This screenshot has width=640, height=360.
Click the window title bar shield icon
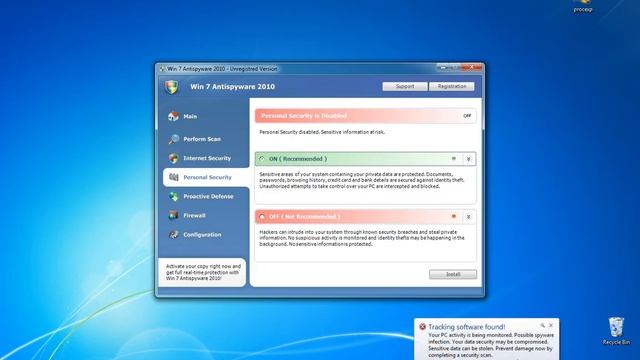click(x=162, y=69)
